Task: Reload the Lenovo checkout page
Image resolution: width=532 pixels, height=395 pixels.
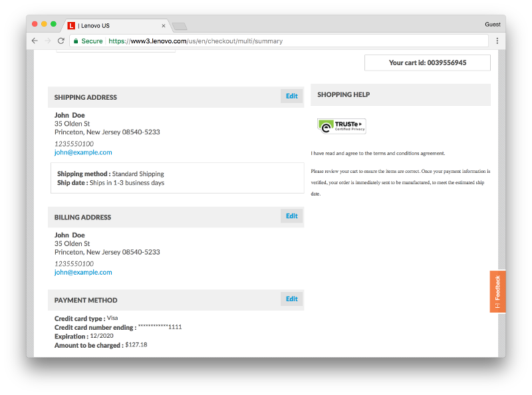Action: 61,41
